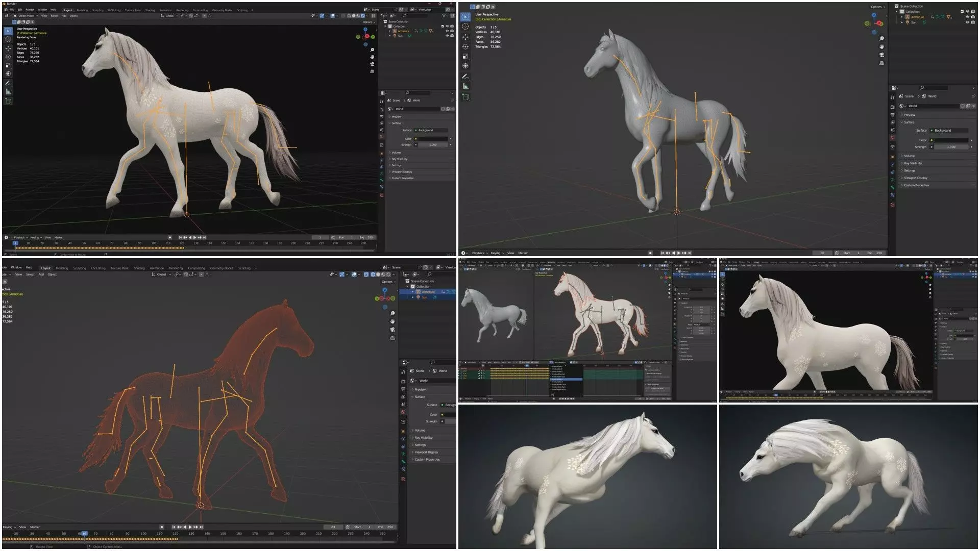Select the Scale tool in the black-background window
980x551 pixels.
(x=8, y=65)
